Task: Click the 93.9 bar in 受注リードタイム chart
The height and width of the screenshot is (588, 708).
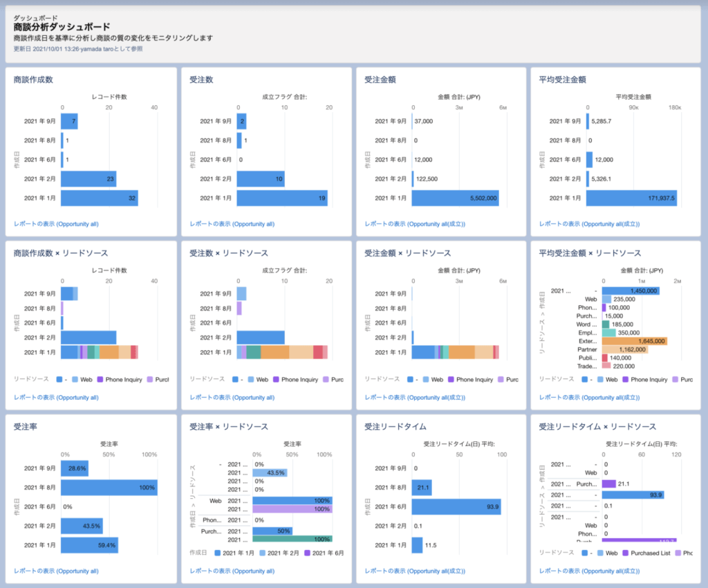Action: point(456,507)
